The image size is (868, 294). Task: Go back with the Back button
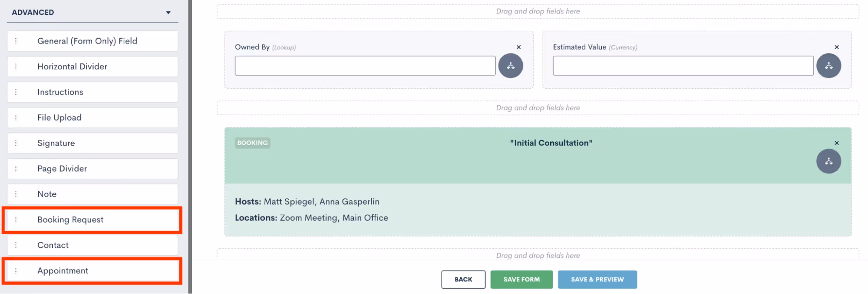pos(463,280)
